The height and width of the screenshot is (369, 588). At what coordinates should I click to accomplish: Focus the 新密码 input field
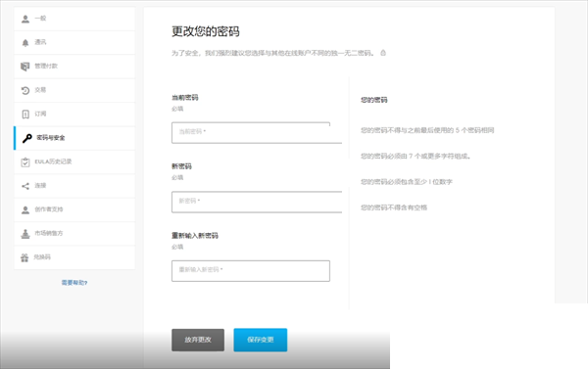click(x=257, y=202)
